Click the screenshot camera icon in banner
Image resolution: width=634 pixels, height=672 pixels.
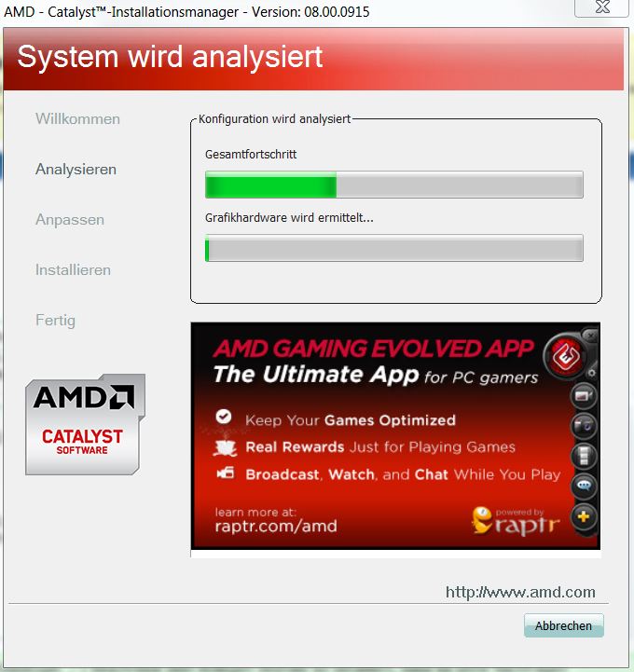pos(584,425)
